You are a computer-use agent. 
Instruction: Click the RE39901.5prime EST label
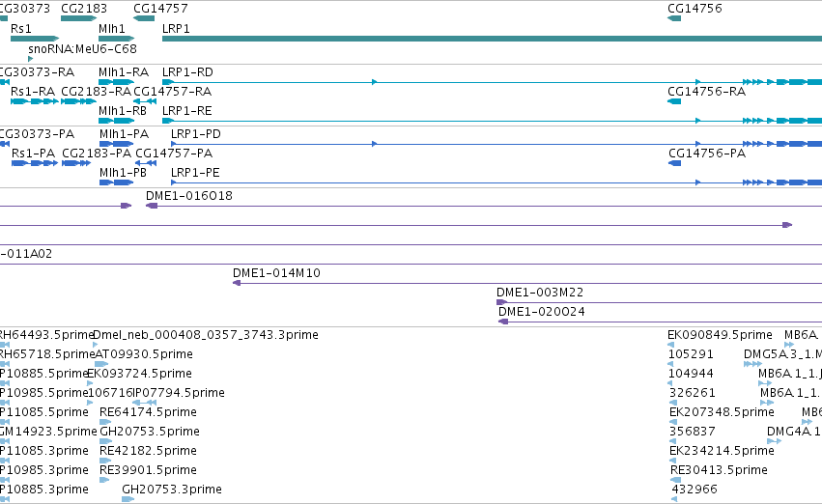[149, 470]
